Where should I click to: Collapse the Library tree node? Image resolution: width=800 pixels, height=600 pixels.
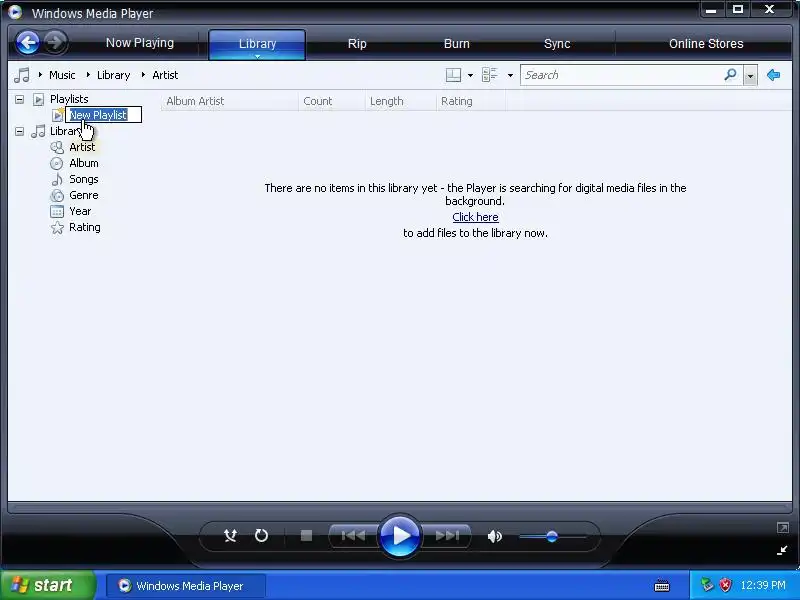(19, 132)
